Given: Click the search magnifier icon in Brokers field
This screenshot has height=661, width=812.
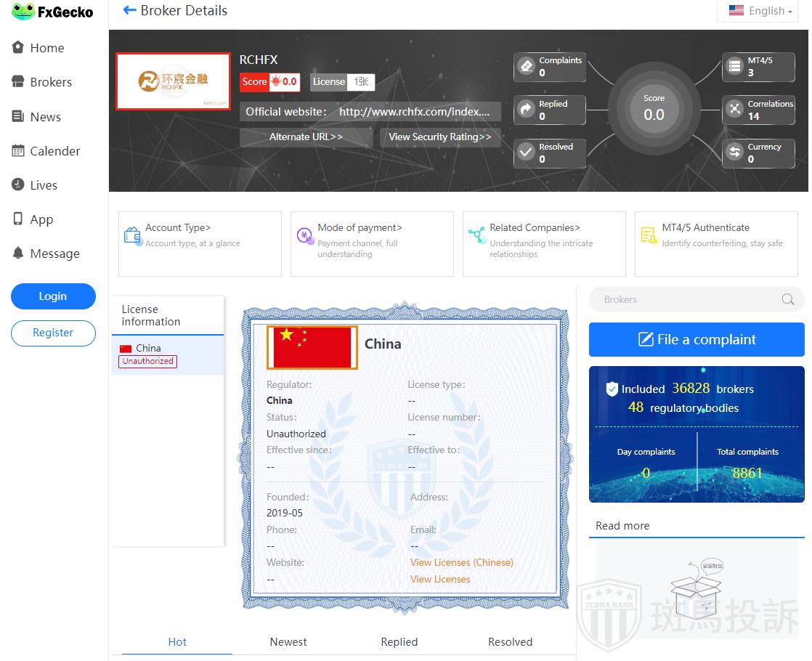Looking at the screenshot, I should pyautogui.click(x=787, y=299).
